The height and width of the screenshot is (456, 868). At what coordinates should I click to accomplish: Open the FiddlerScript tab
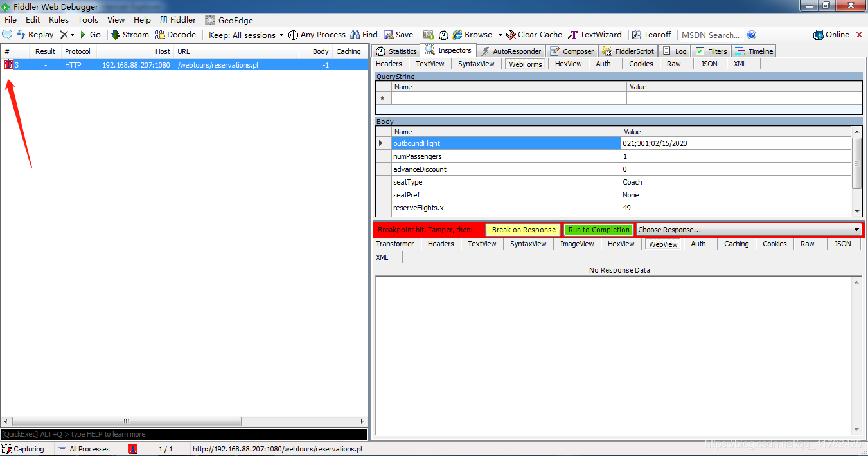tap(628, 51)
